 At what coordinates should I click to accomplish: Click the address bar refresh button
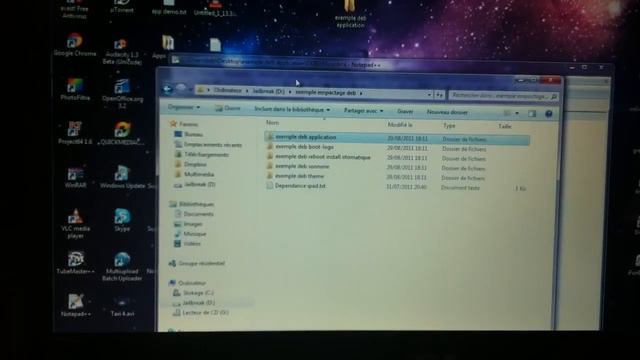pos(439,95)
